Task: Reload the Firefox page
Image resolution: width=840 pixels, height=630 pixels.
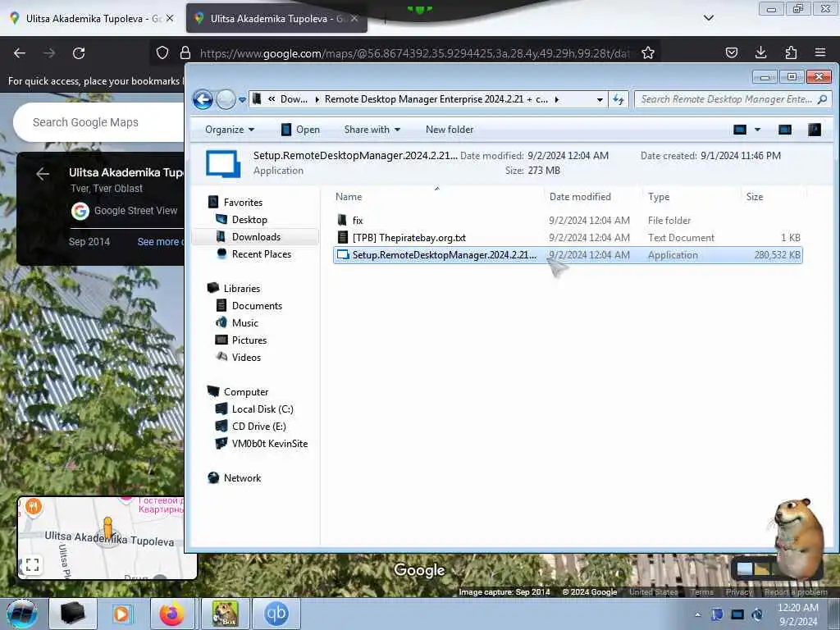Action: point(79,53)
